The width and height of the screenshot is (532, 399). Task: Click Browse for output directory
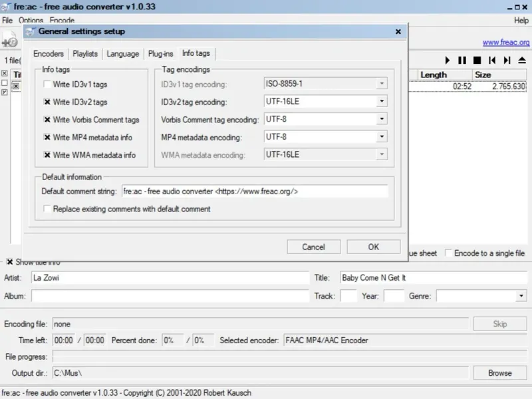pos(500,373)
